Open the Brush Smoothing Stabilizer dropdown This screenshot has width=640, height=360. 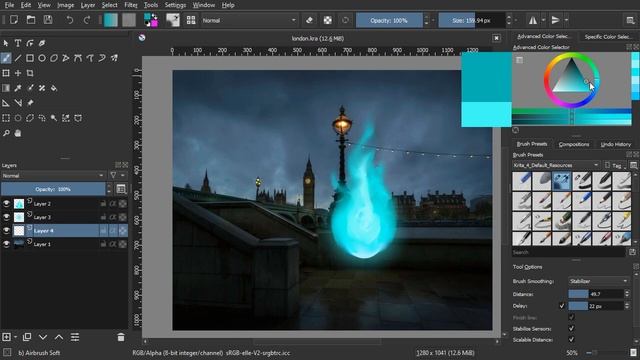(598, 281)
